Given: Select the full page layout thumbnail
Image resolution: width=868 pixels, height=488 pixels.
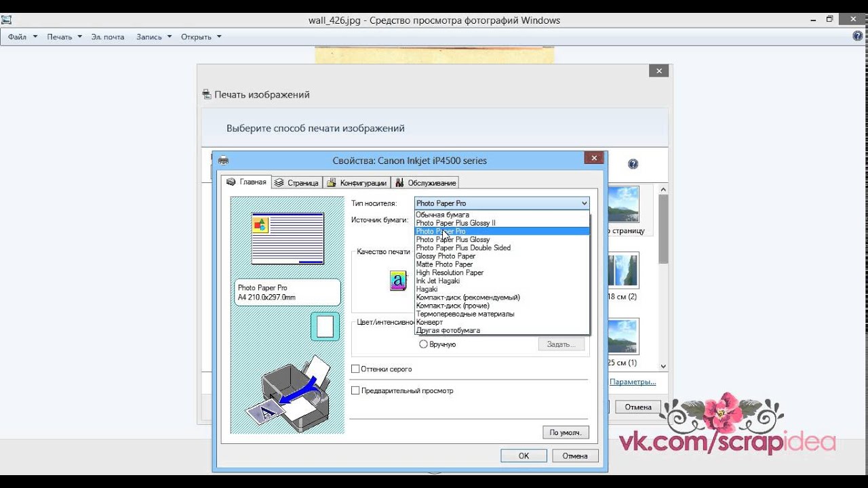Looking at the screenshot, I should [623, 204].
